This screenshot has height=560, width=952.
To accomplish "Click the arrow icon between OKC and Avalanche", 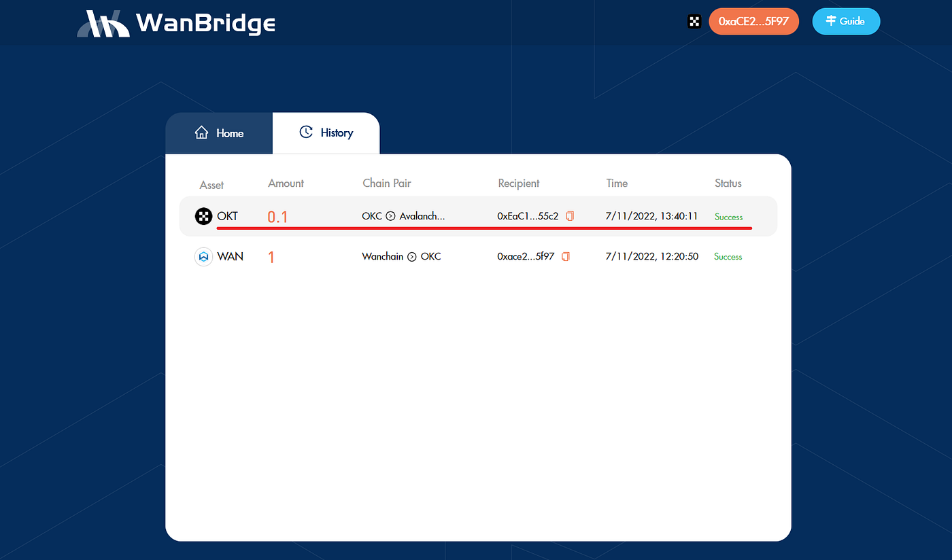I will [x=390, y=217].
